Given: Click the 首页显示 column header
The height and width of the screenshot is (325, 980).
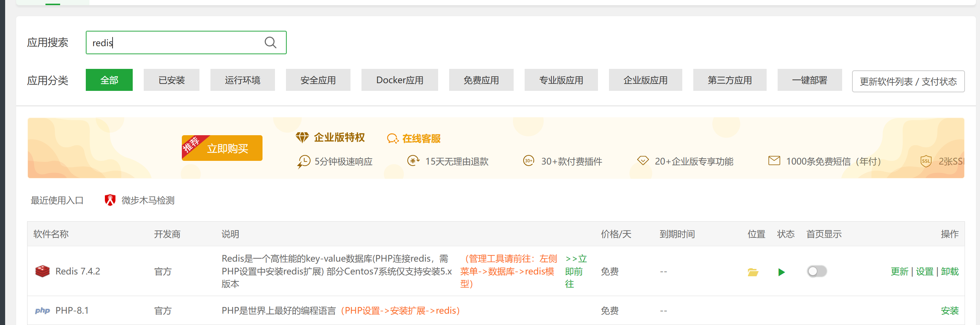Looking at the screenshot, I should pos(824,234).
